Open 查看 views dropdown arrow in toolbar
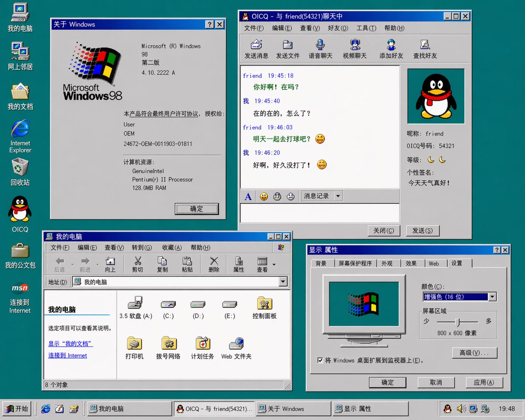This screenshot has height=420, width=525. point(274,265)
